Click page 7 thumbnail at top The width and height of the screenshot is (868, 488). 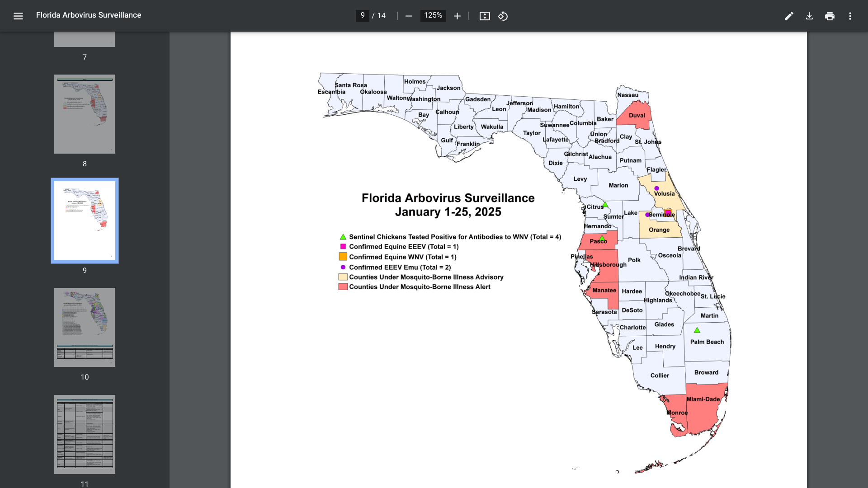pos(85,39)
